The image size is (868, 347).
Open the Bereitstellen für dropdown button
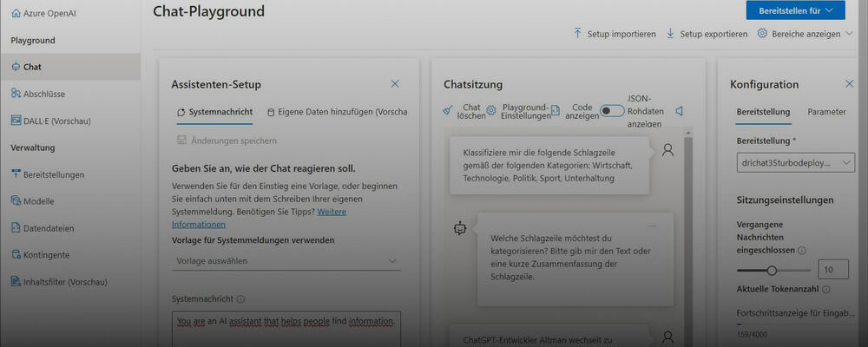point(795,10)
